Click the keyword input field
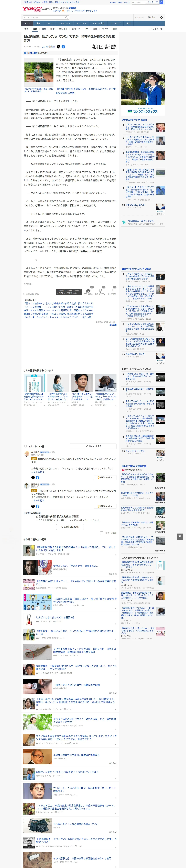The image size is (186, 868). click(44, 18)
